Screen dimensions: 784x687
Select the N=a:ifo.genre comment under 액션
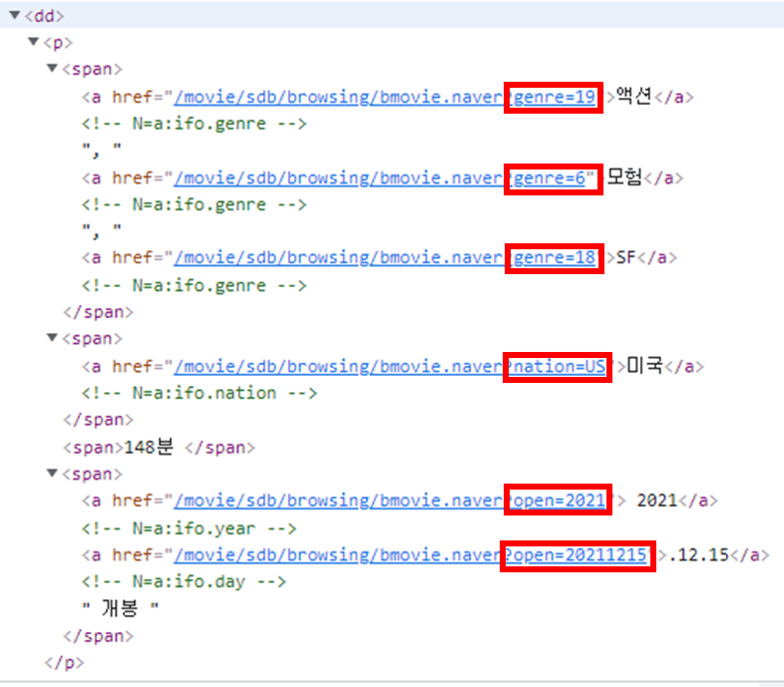click(x=194, y=124)
